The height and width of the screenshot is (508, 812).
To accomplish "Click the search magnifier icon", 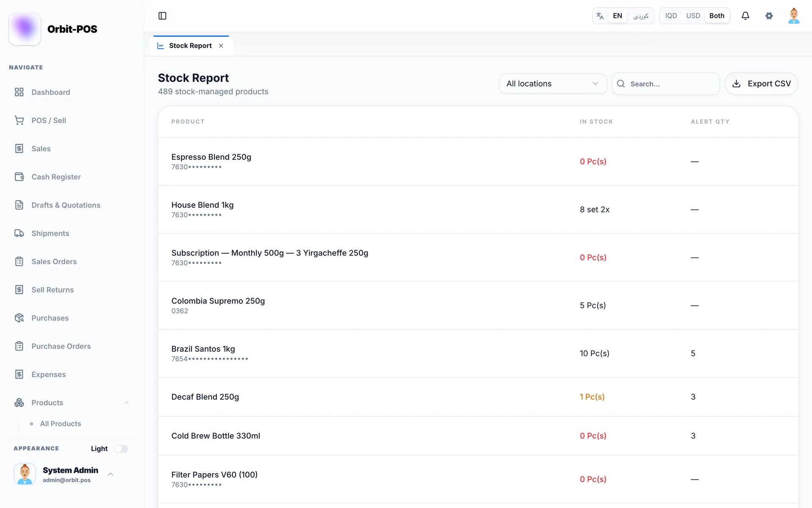I will pos(621,84).
